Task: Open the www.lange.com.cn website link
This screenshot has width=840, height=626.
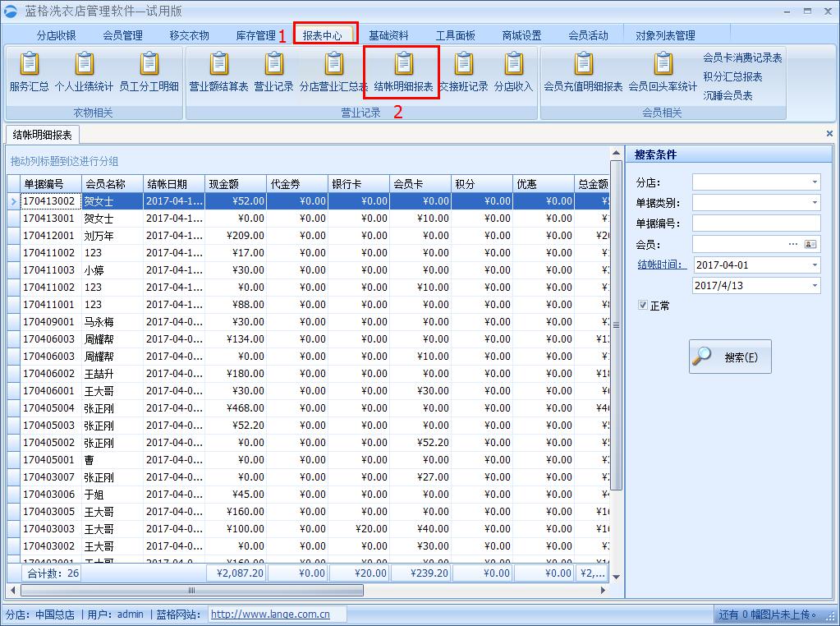Action: click(x=270, y=614)
